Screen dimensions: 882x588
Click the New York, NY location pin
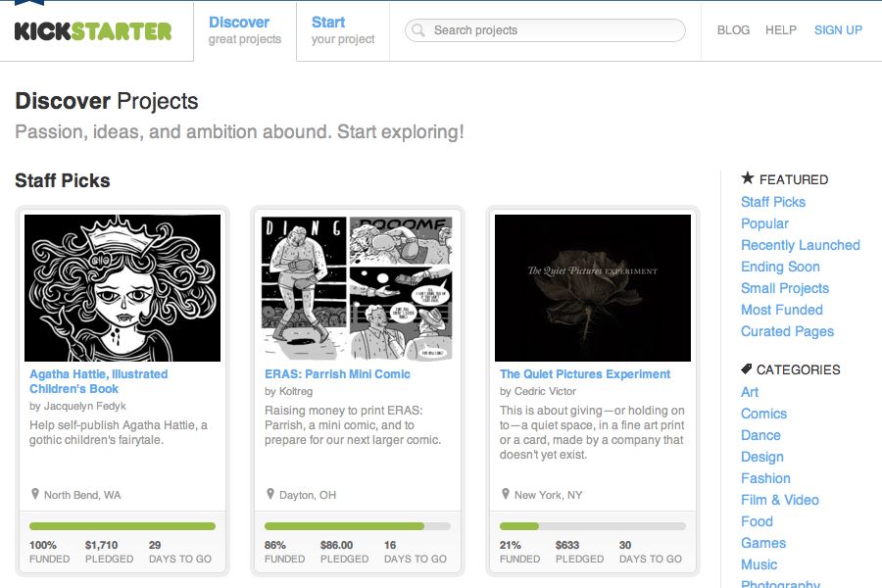point(506,494)
